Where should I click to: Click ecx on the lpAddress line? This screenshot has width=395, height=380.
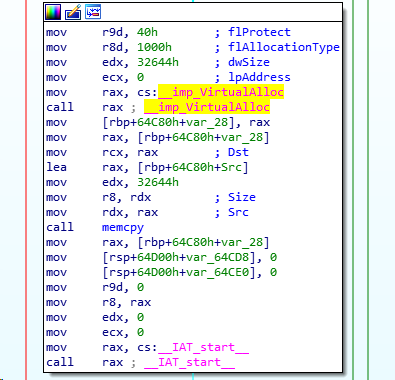click(x=112, y=77)
